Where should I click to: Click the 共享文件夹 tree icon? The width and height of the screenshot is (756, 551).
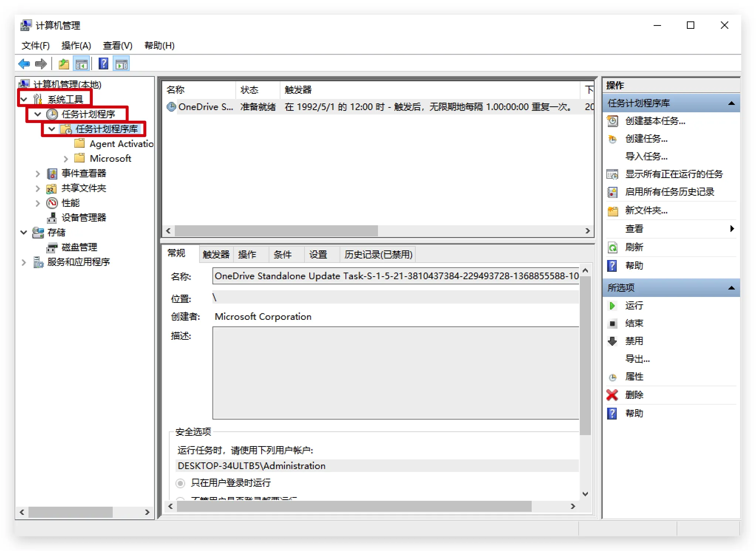point(51,188)
